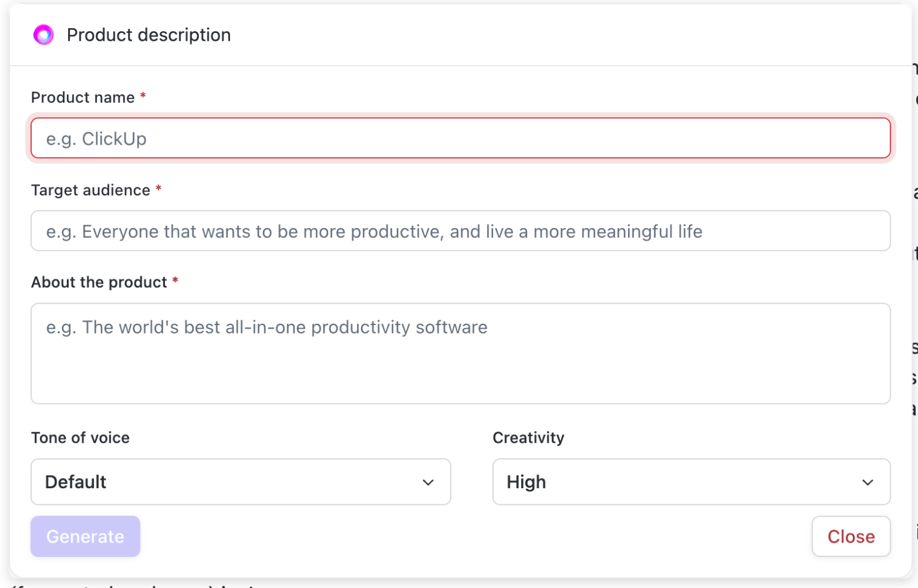Open the Creativity dropdown showing High
918x588 pixels.
(691, 482)
